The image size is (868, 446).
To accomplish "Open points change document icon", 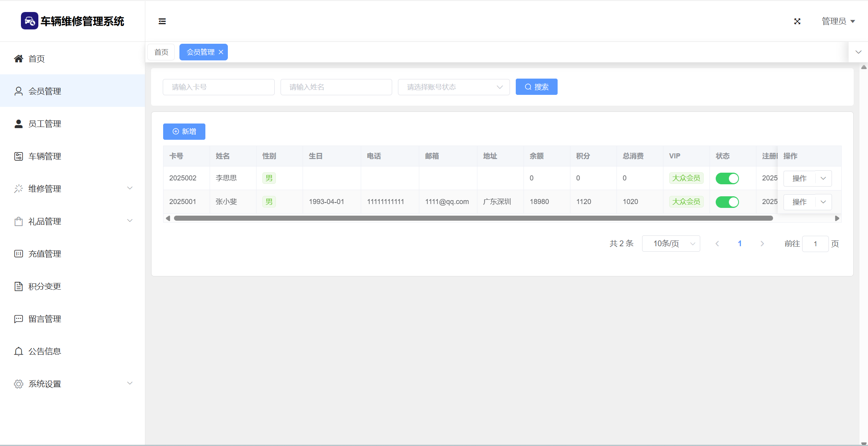I will point(19,286).
